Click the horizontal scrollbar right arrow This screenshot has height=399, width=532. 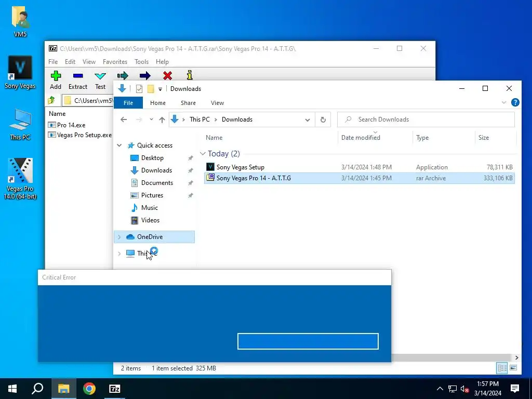pos(516,357)
